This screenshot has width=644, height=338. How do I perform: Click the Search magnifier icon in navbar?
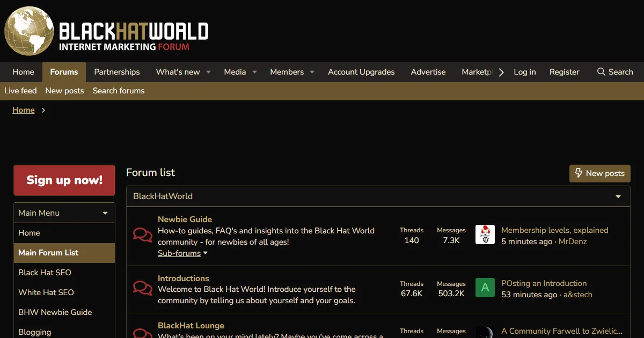click(x=601, y=72)
